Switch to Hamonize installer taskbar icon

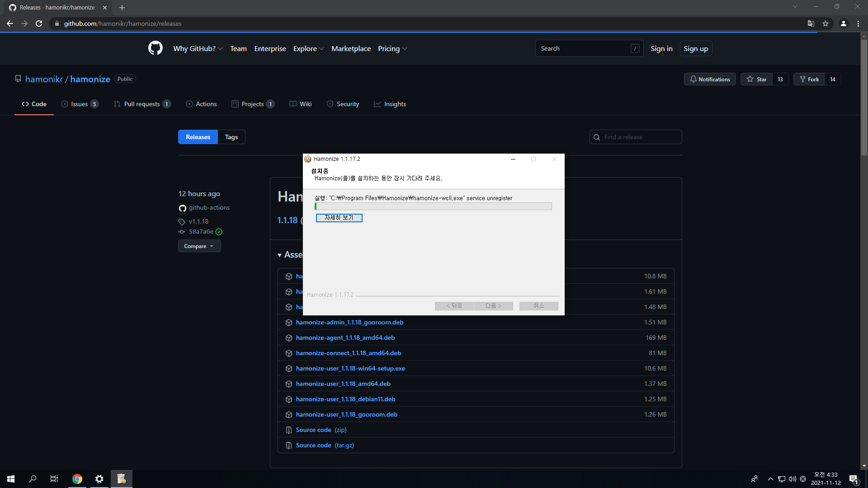(121, 479)
